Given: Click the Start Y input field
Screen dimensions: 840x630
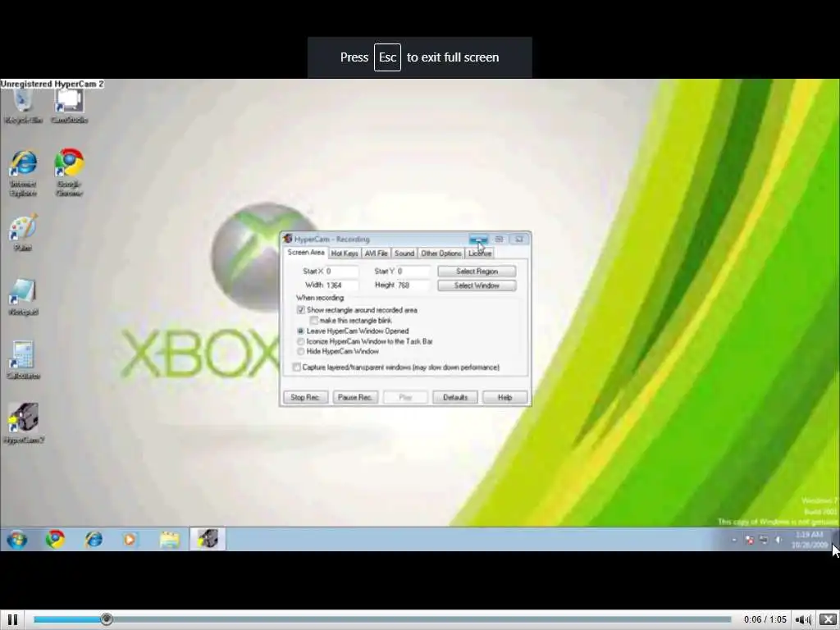Looking at the screenshot, I should (413, 271).
